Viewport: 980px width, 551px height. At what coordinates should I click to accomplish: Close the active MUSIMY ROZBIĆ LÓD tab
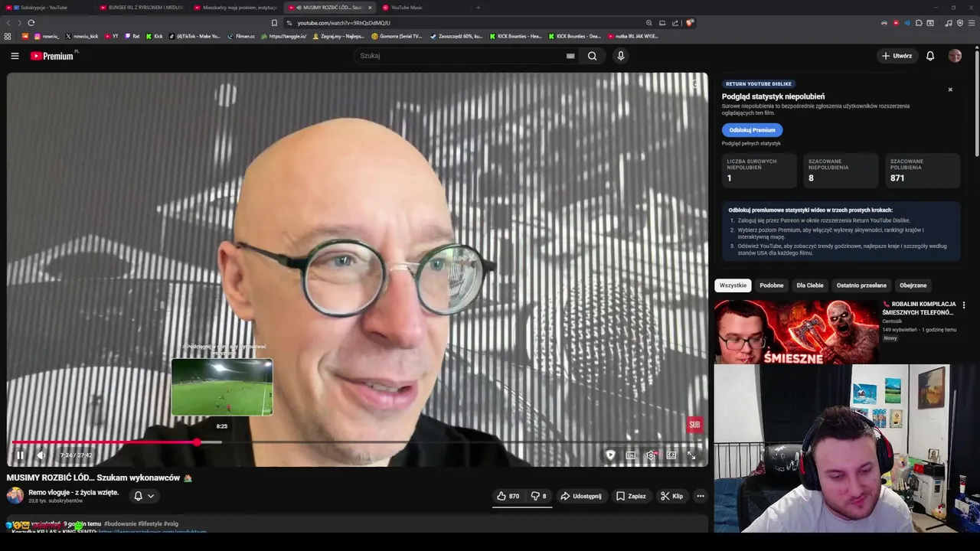(370, 8)
